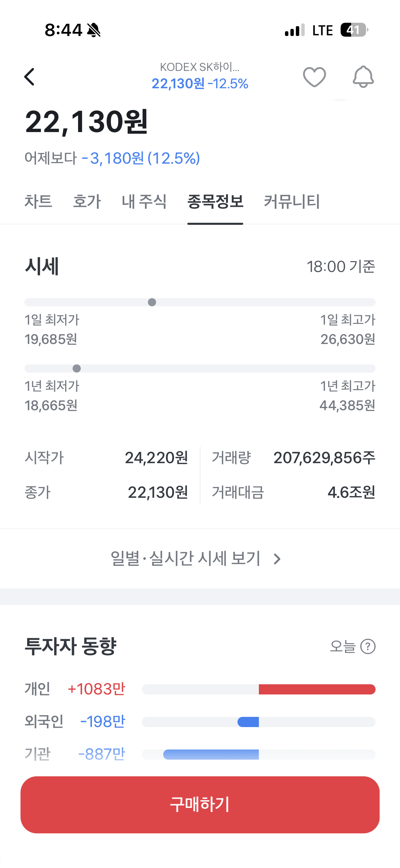The width and height of the screenshot is (400, 868).
Task: Tap the cellular signal bars icon
Action: pyautogui.click(x=295, y=30)
